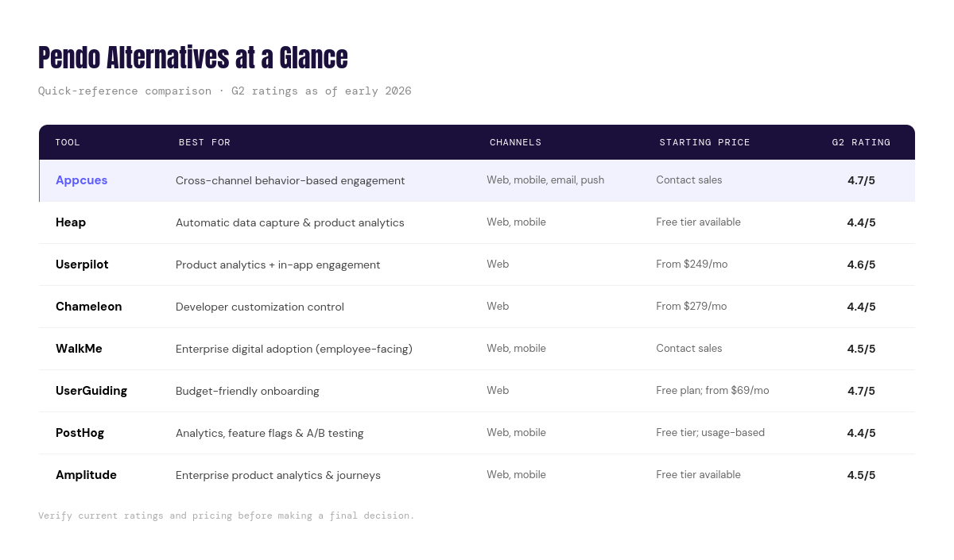Click the Appcues 4.7/5 rating
This screenshot has height=560, width=954.
coord(861,180)
